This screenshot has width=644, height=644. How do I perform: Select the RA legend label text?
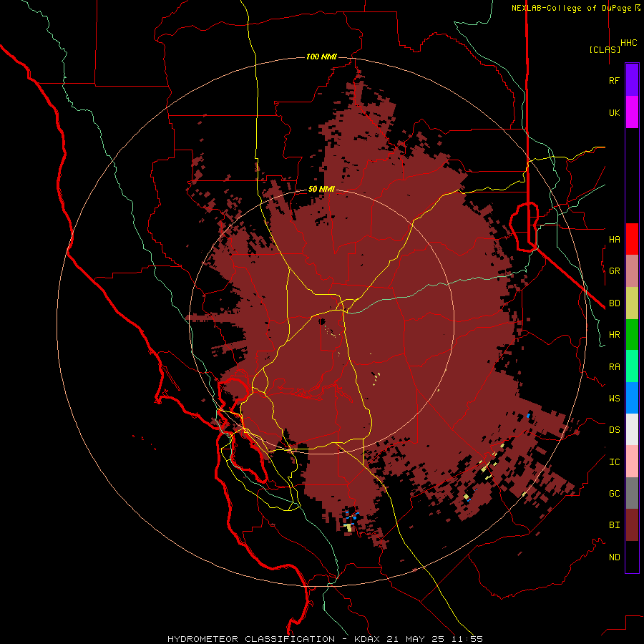point(614,367)
